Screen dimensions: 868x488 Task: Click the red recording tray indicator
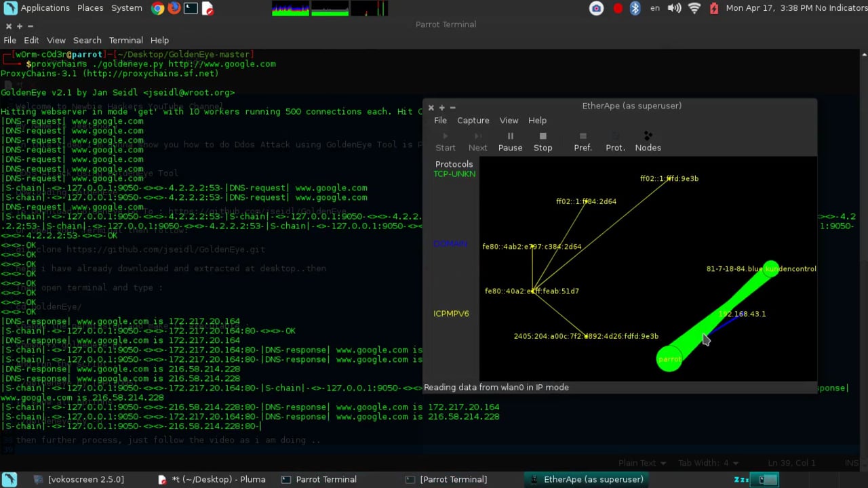point(618,8)
